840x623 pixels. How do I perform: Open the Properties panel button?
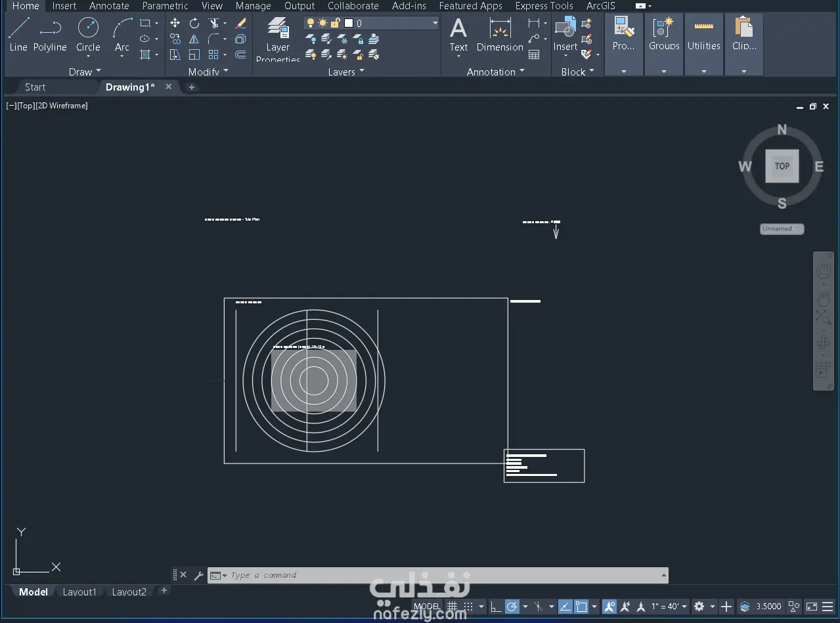click(624, 43)
